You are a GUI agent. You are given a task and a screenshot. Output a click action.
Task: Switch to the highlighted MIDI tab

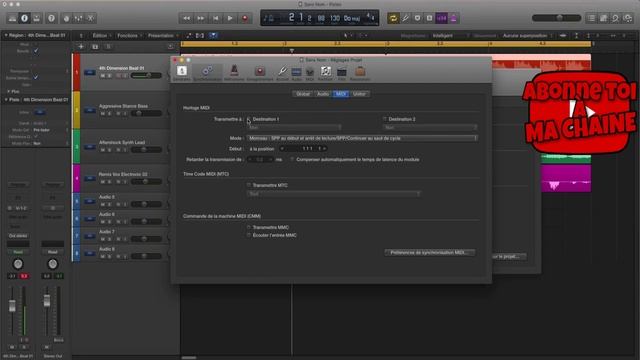341,94
